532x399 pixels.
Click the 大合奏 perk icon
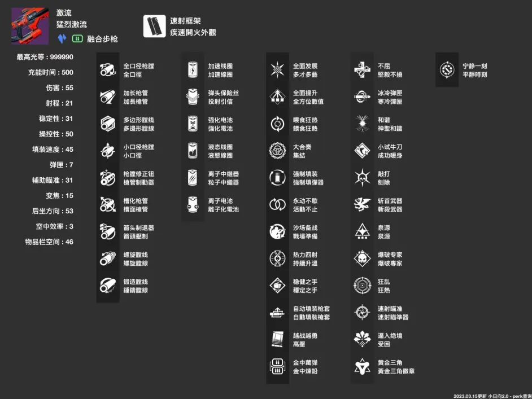pyautogui.click(x=277, y=151)
